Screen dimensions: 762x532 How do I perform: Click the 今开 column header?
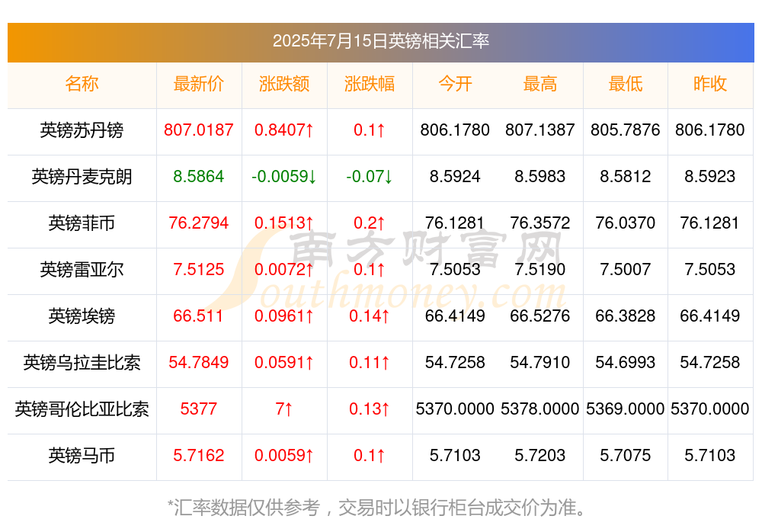click(455, 84)
